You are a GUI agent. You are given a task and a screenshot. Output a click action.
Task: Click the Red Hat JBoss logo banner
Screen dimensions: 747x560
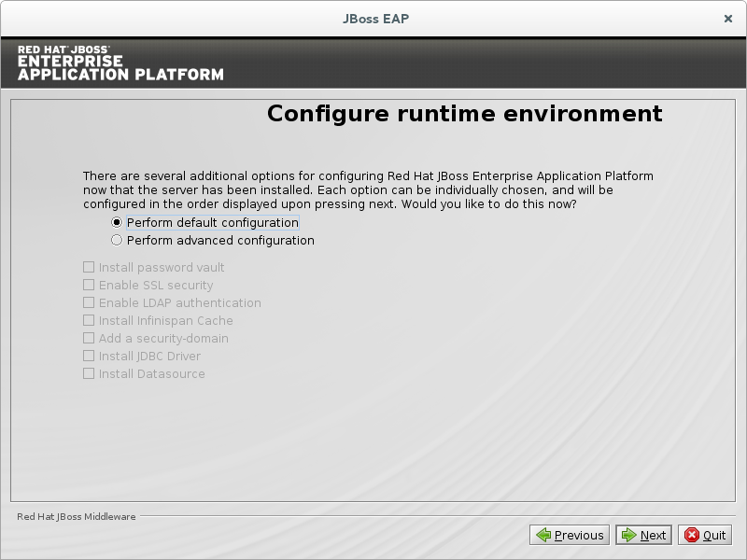coord(120,63)
